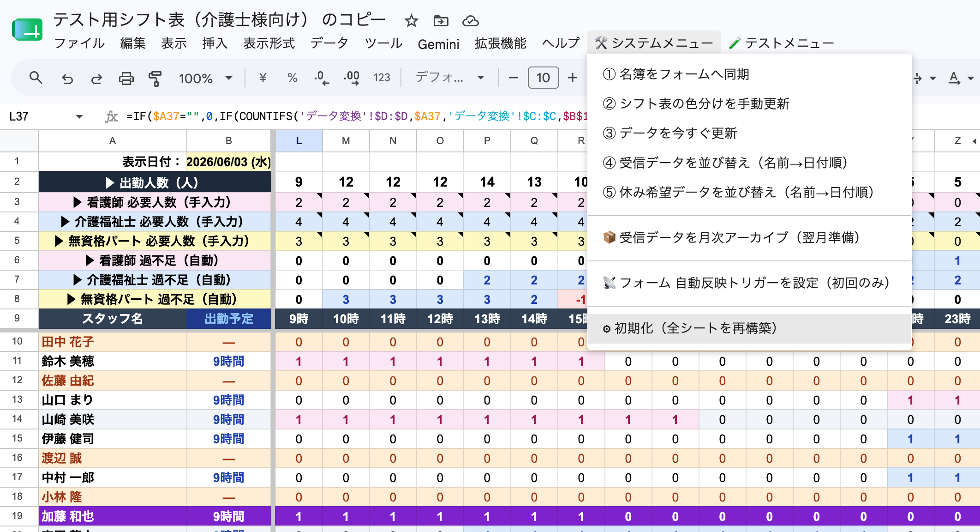Expand hidden columns after column Z

pyautogui.click(x=974, y=141)
